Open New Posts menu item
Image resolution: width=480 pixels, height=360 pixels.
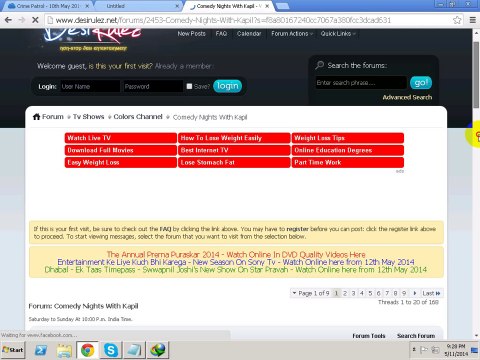(191, 34)
